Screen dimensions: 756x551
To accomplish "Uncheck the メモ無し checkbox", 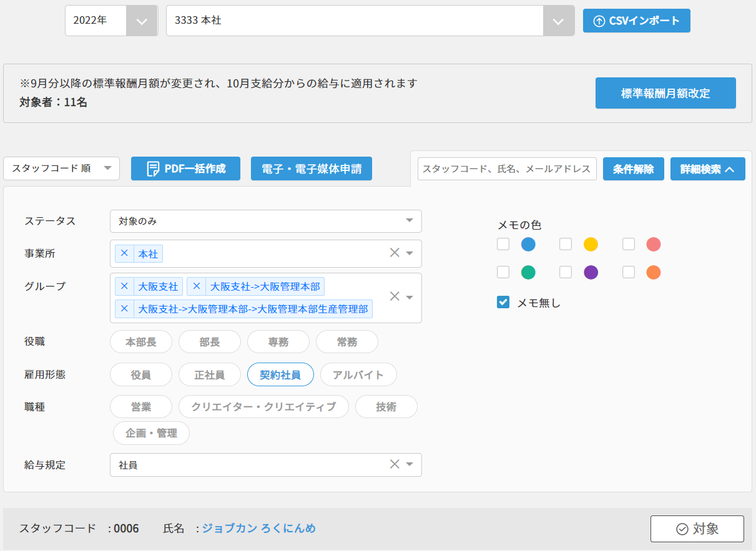I will tap(503, 303).
